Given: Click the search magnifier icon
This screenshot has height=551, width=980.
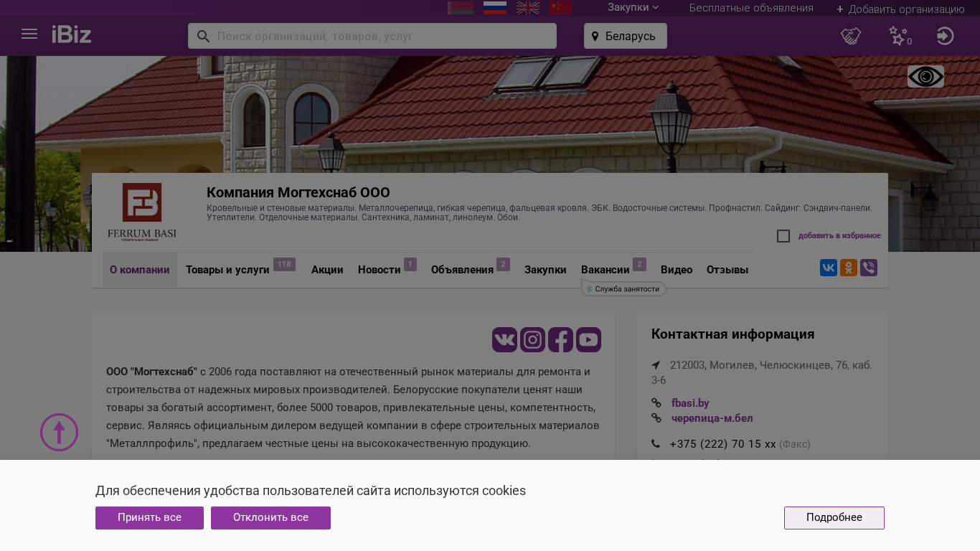Looking at the screenshot, I should click(x=203, y=36).
